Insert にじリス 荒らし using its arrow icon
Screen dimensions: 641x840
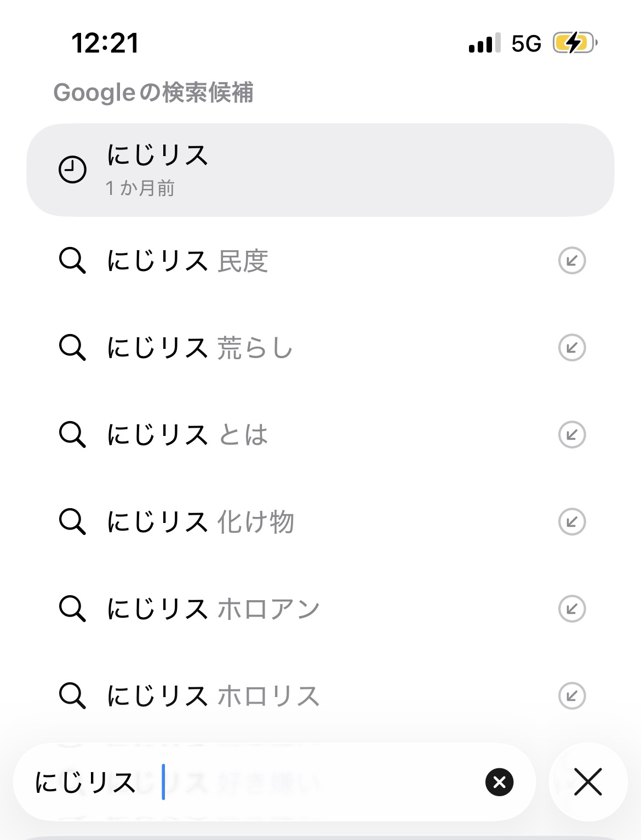pyautogui.click(x=572, y=347)
